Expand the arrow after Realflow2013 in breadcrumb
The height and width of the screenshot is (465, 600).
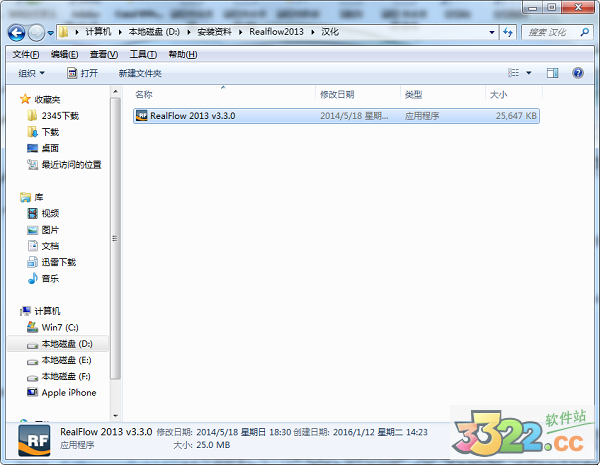313,32
